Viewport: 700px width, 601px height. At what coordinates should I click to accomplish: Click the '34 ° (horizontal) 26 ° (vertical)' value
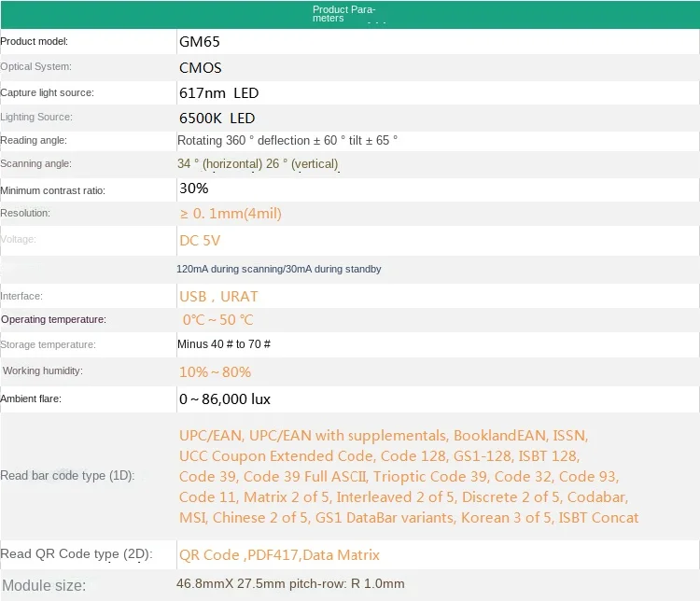pyautogui.click(x=258, y=164)
